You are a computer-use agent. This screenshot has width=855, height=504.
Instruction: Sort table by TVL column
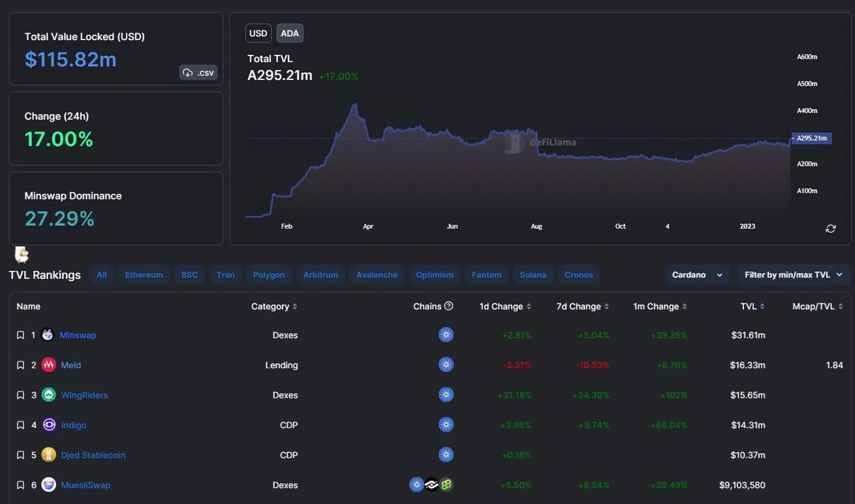coord(753,306)
